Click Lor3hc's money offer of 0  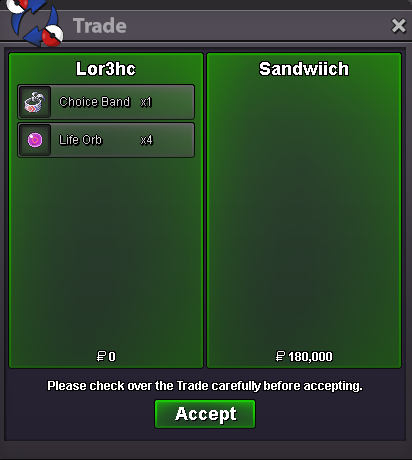click(x=112, y=357)
